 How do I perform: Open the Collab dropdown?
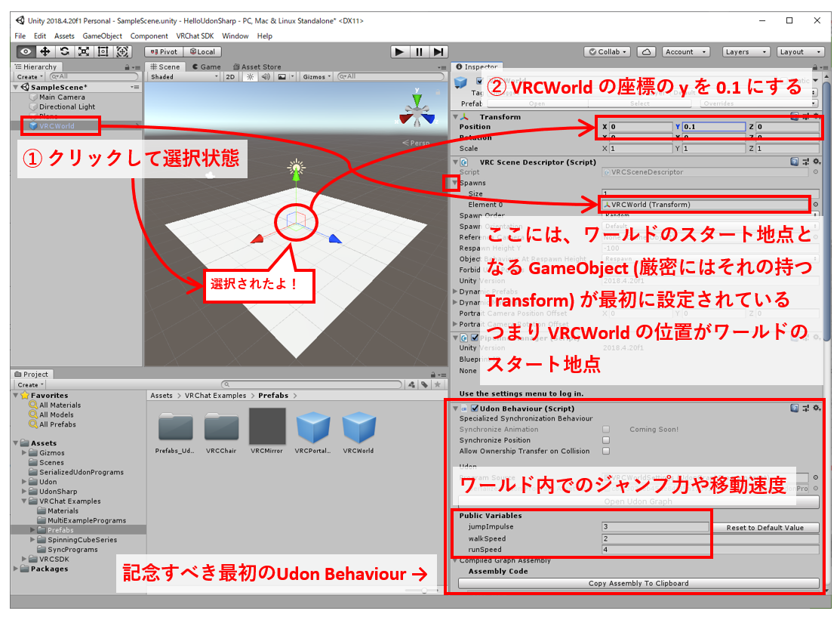(x=607, y=52)
